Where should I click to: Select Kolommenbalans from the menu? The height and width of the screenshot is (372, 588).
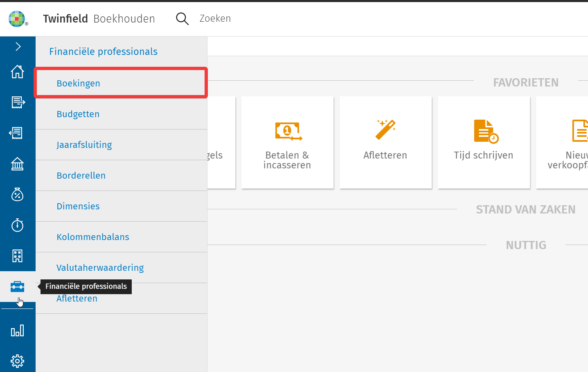[92, 237]
